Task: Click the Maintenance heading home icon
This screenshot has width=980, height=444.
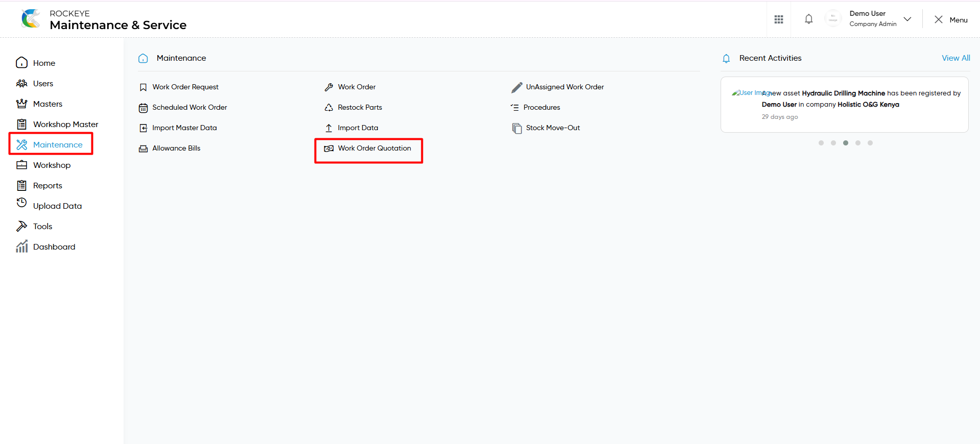Action: (143, 58)
